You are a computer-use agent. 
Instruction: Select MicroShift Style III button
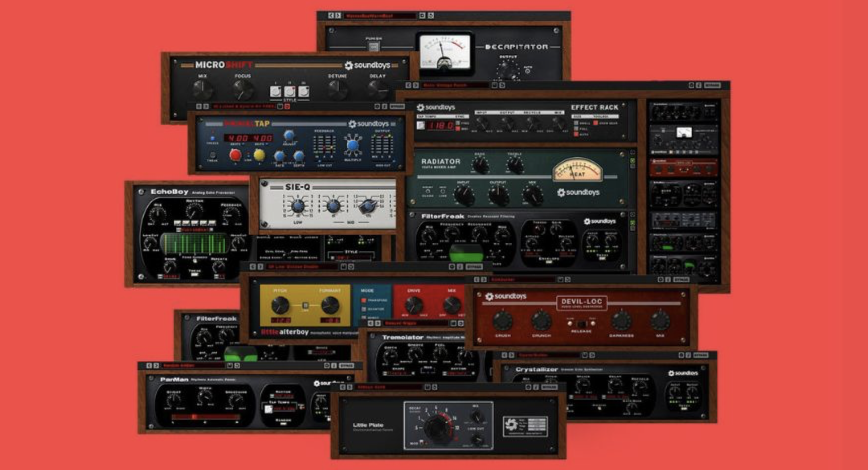[x=304, y=92]
